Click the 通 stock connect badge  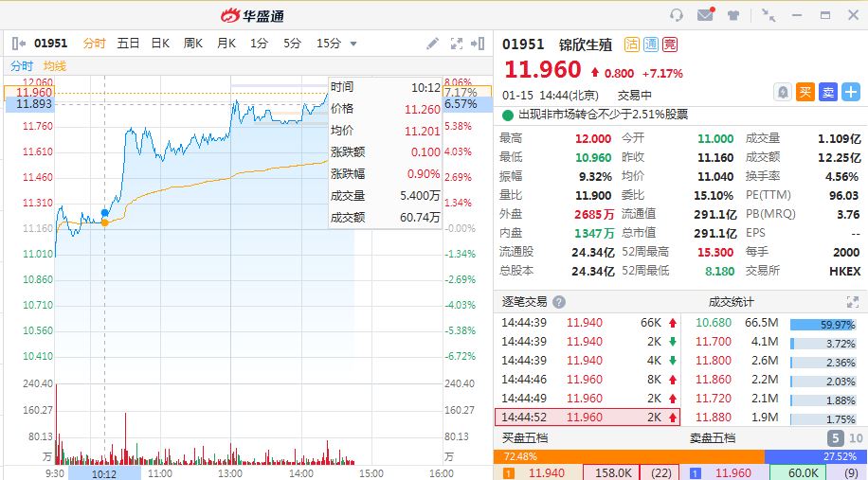pos(651,44)
